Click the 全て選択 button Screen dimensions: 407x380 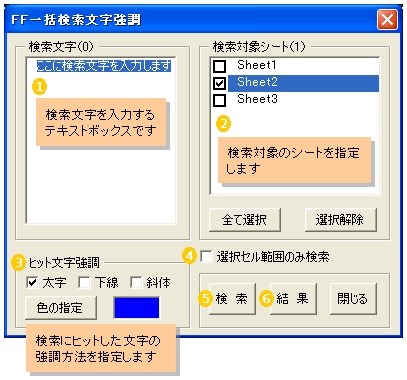(245, 220)
